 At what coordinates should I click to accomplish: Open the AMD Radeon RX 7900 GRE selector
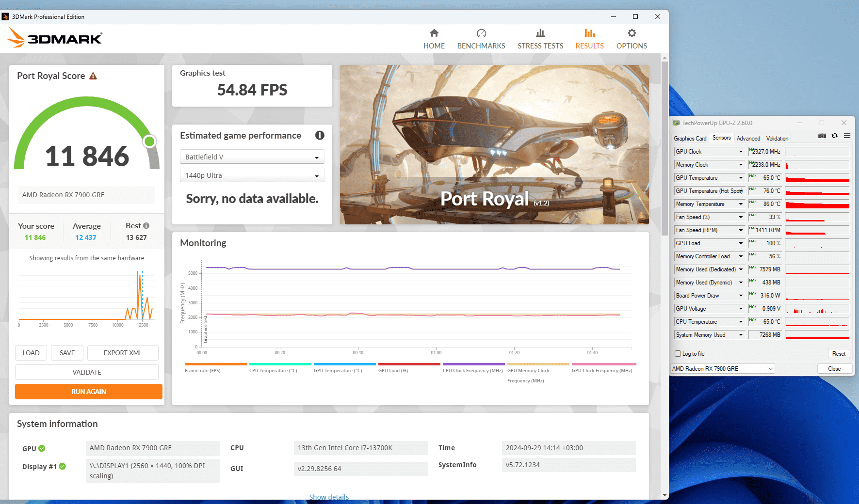click(x=722, y=369)
